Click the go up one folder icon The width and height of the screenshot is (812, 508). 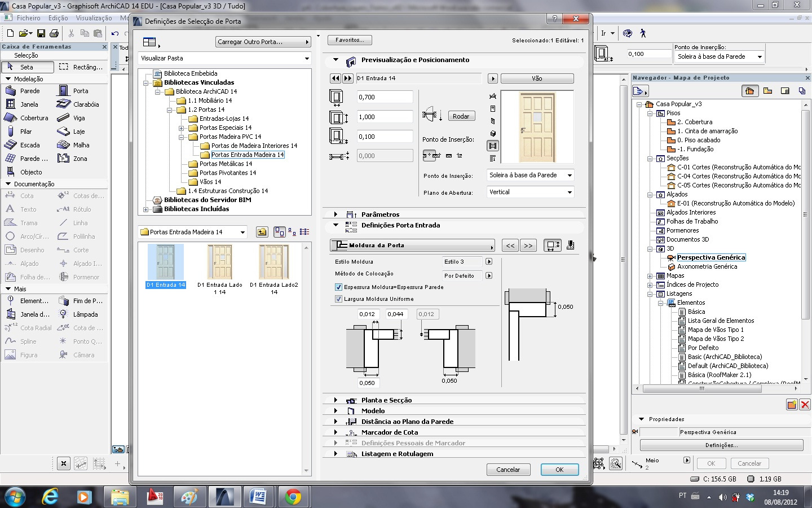(262, 231)
